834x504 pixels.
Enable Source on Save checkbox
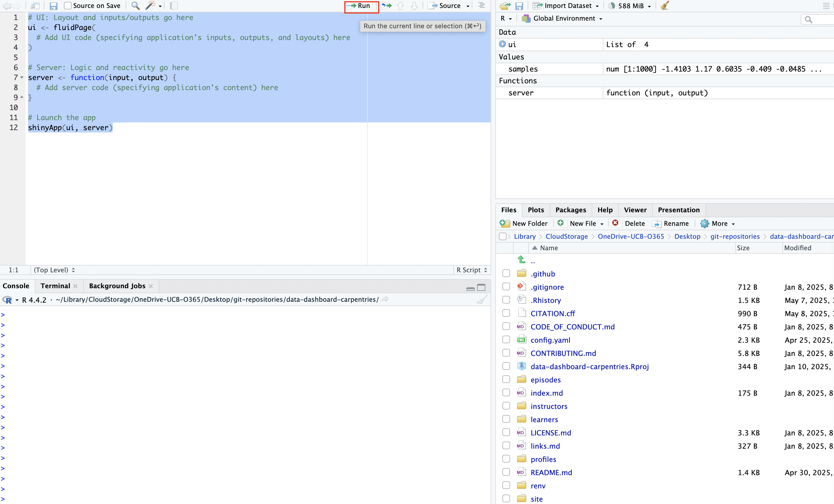[68, 6]
